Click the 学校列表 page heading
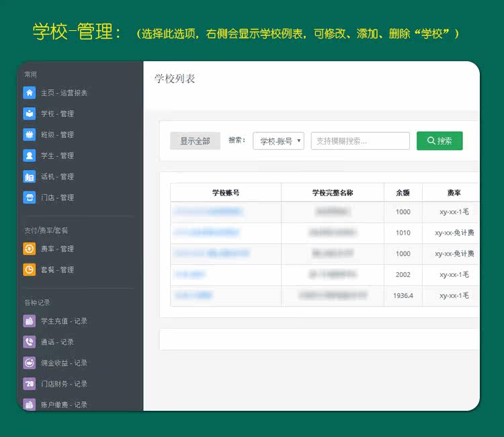504x437 pixels. pyautogui.click(x=175, y=79)
